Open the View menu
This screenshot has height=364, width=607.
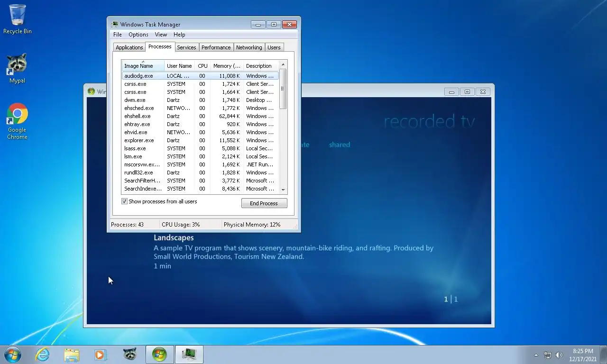[161, 35]
